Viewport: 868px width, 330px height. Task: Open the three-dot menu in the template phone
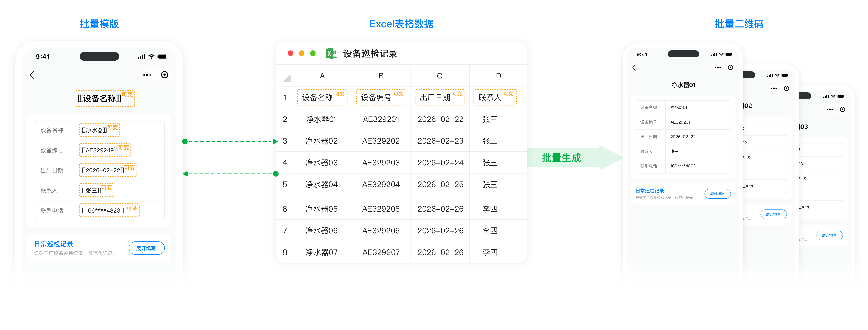[x=147, y=75]
